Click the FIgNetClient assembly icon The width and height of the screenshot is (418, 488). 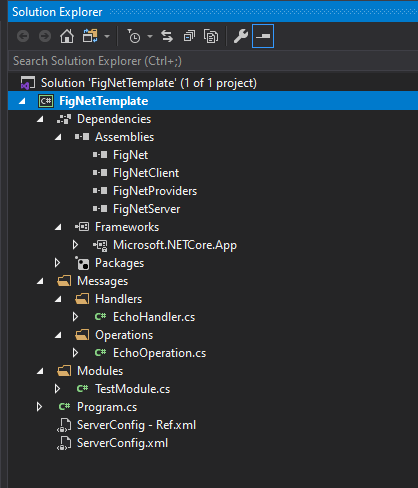pyautogui.click(x=100, y=173)
